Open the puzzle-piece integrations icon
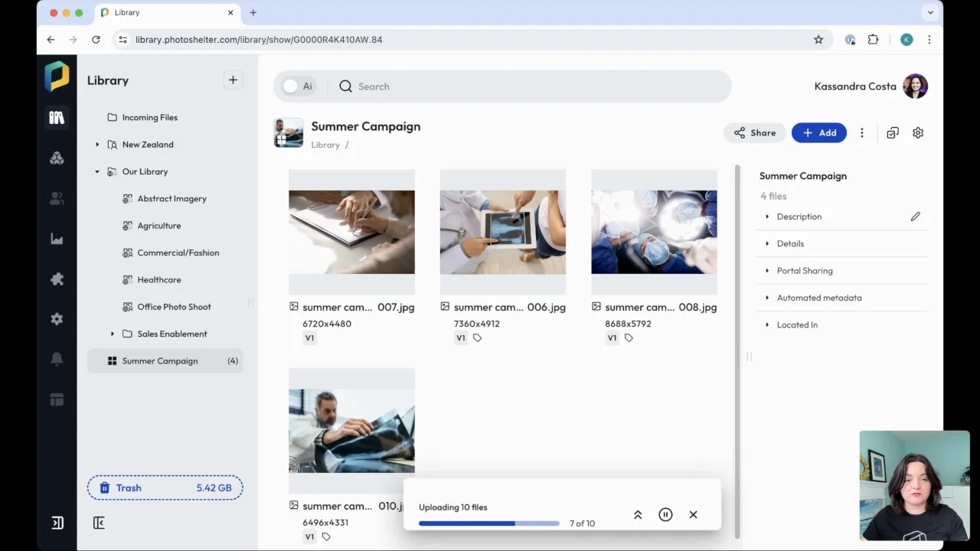980x551 pixels. pyautogui.click(x=57, y=279)
